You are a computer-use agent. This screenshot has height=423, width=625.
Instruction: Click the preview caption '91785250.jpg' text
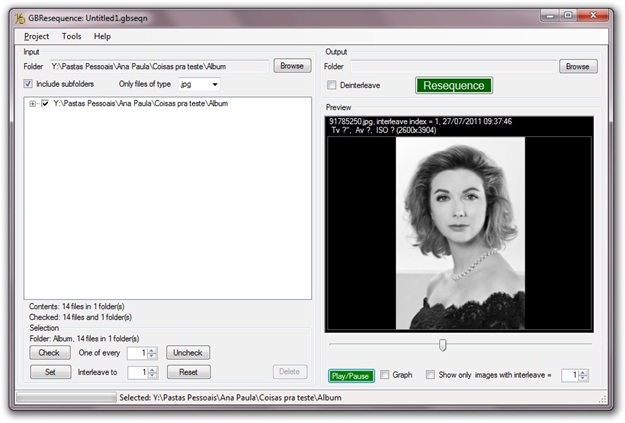tap(351, 122)
